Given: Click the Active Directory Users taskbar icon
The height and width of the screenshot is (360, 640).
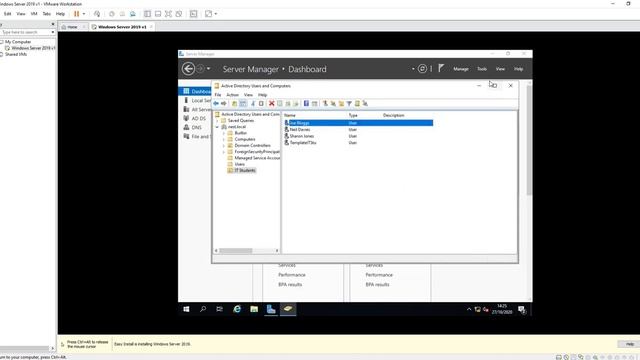Looking at the screenshot, I should [288, 309].
